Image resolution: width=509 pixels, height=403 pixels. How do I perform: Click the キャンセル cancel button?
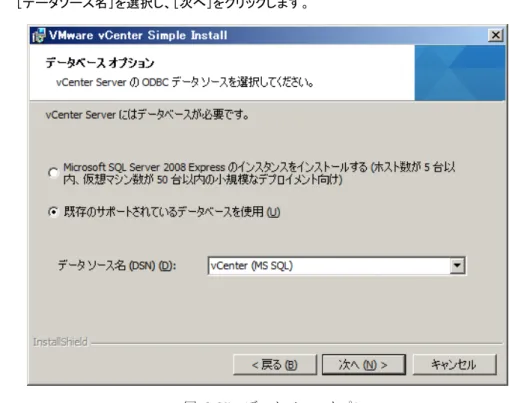454,364
